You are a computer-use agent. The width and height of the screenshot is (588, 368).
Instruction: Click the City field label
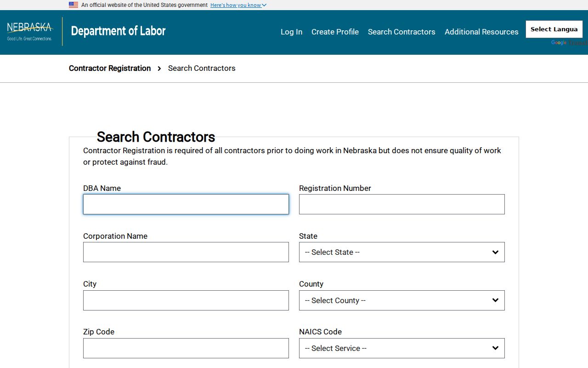point(90,284)
